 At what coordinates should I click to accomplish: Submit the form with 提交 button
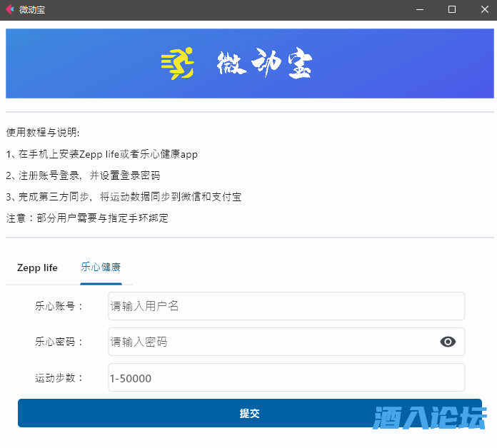coord(250,413)
